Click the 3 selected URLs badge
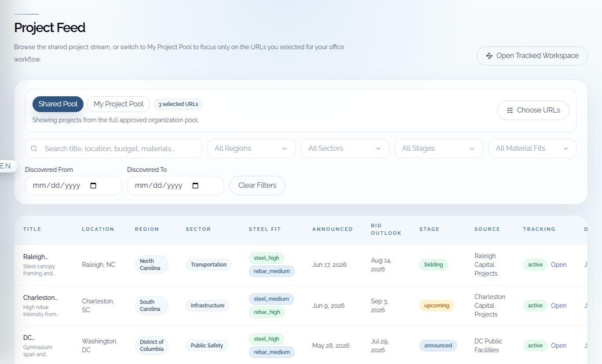 178,104
